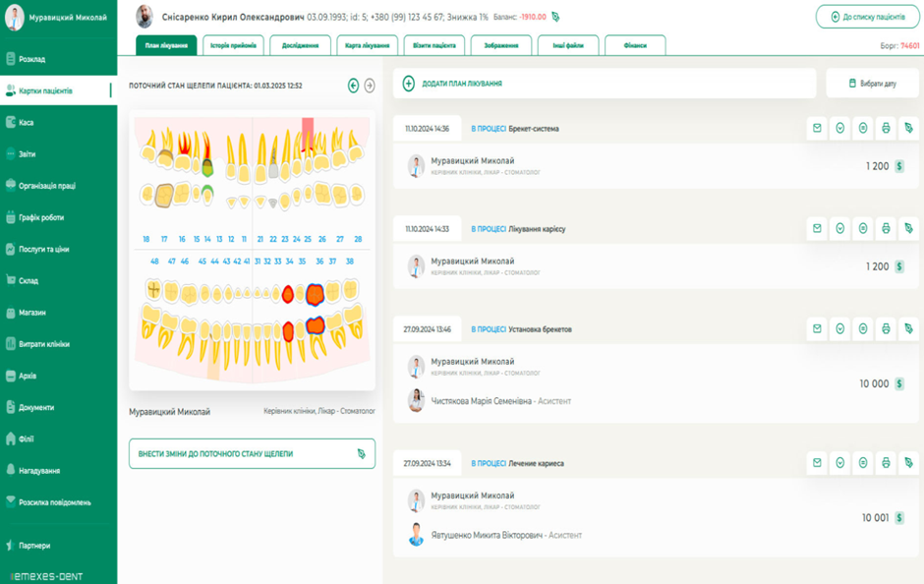Edit the Лікування карієсу plan with pencil icon

(908, 229)
